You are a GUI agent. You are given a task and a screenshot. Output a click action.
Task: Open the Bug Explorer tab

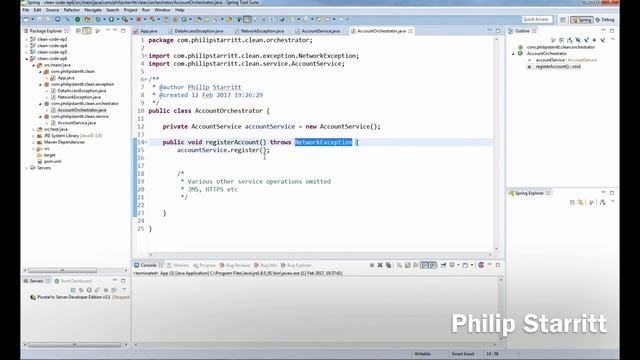[x=296, y=265]
